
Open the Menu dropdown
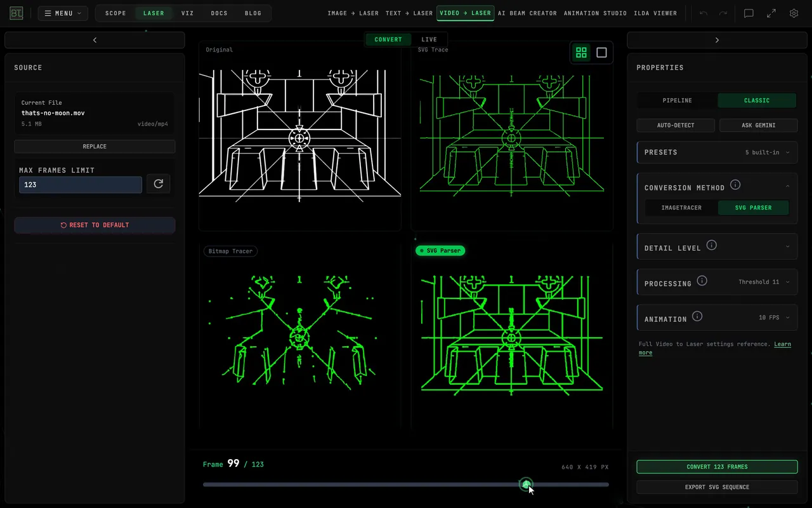(x=63, y=13)
